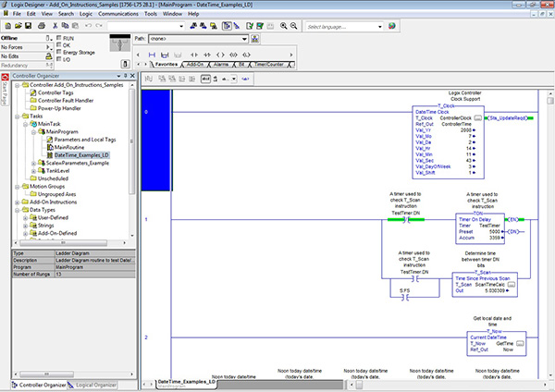
Task: Click the Open file toolbar icon
Action: point(19,28)
